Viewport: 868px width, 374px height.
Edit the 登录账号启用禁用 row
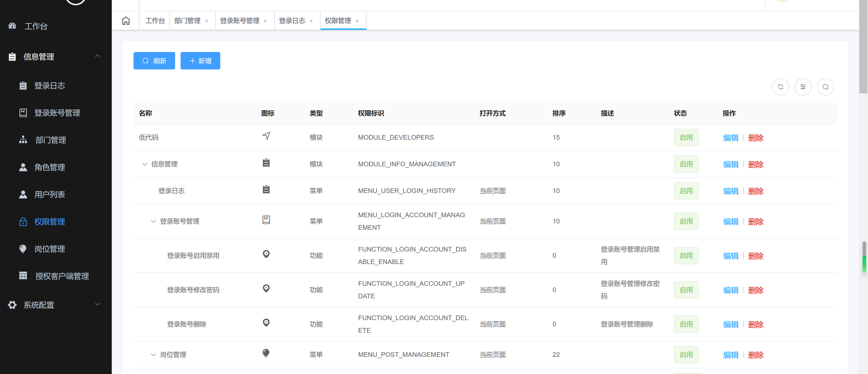tap(730, 256)
